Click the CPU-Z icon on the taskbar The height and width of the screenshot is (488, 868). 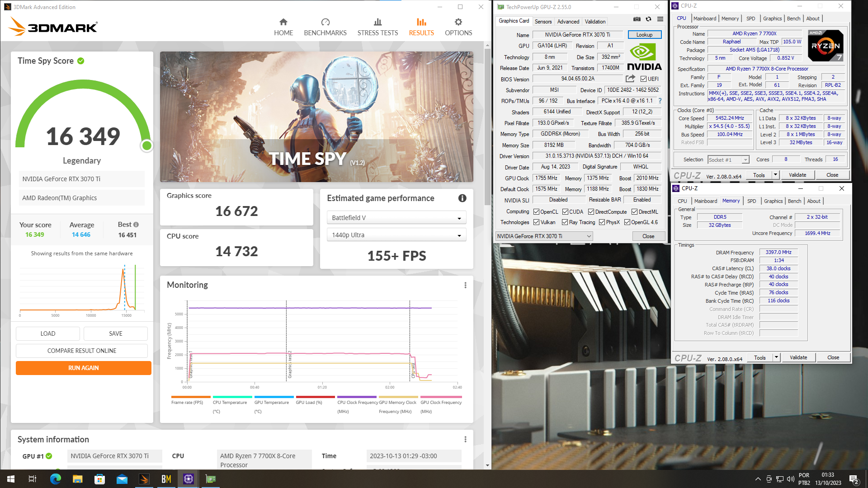189,479
